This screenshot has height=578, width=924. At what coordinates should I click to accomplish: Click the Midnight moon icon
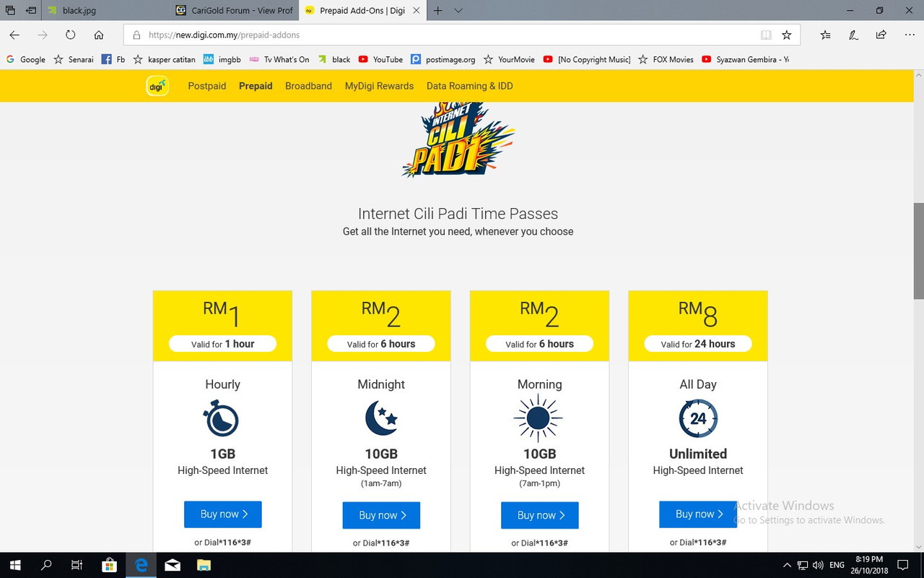click(381, 418)
